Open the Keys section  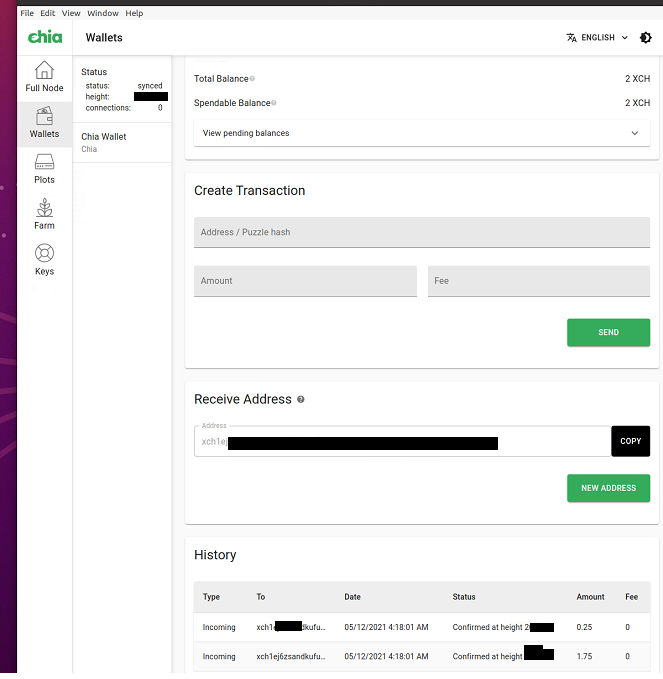pyautogui.click(x=44, y=260)
